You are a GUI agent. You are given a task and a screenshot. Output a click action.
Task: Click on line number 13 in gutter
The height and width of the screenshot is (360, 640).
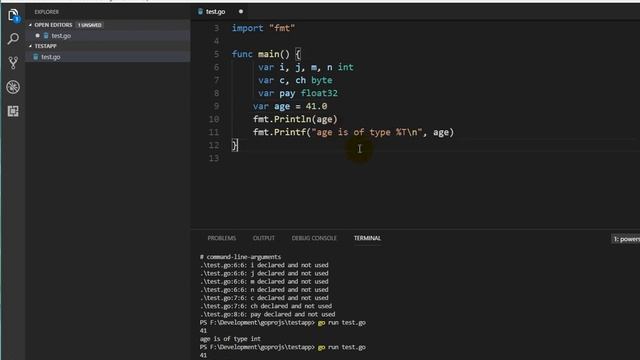214,158
